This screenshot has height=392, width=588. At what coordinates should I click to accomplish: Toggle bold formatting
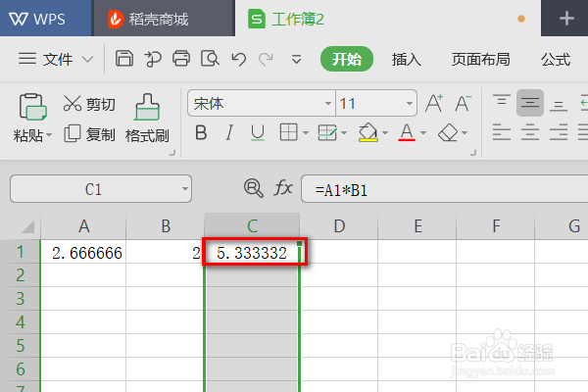(x=201, y=132)
